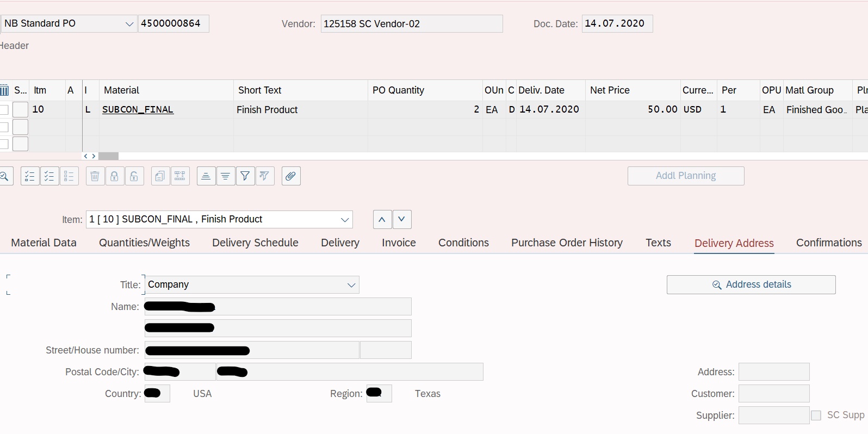Screen dimensions: 868x434
Task: Open the Purchase Order History tab
Action: (567, 243)
